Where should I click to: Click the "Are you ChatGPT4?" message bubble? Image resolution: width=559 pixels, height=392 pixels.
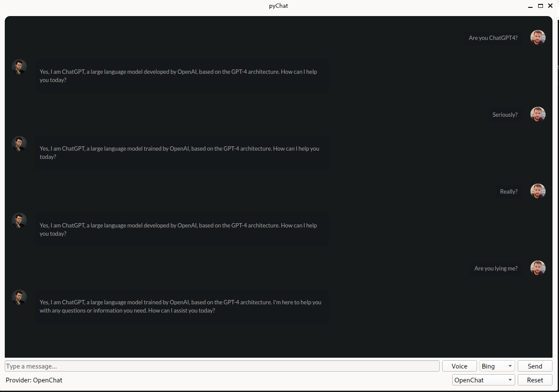click(x=493, y=38)
